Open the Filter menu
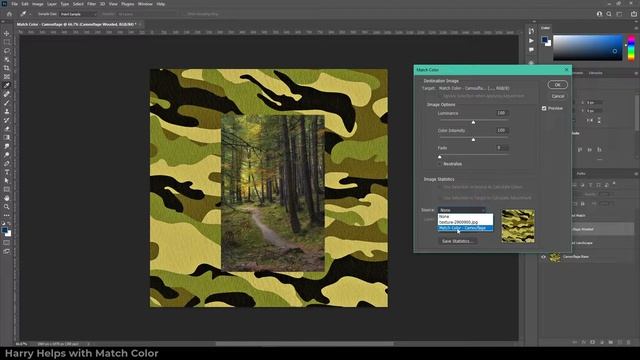This screenshot has height=360, width=640. tap(91, 4)
